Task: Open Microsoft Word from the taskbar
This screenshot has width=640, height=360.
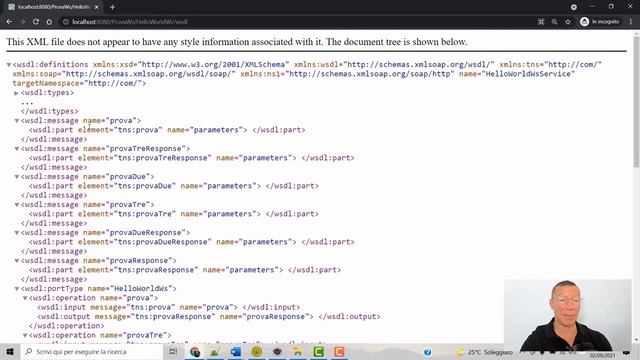Action: pos(236,351)
